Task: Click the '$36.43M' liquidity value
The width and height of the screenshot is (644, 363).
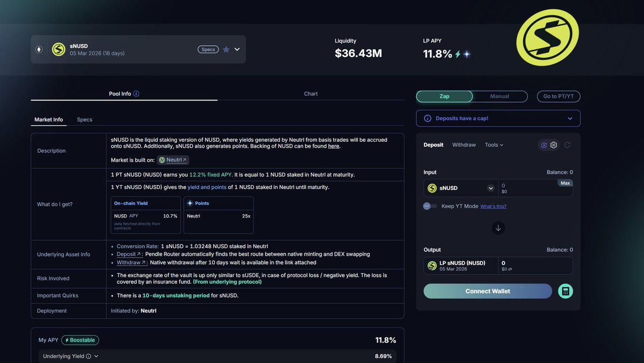Action: pos(358,53)
